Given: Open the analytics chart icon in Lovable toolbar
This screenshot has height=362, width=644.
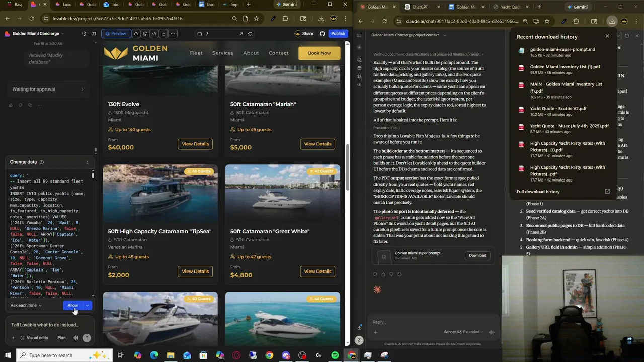Looking at the screenshot, I should click(163, 34).
